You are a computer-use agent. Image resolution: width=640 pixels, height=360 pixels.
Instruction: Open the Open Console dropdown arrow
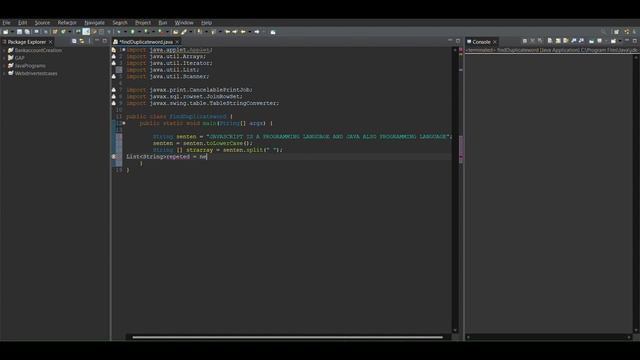[x=620, y=41]
